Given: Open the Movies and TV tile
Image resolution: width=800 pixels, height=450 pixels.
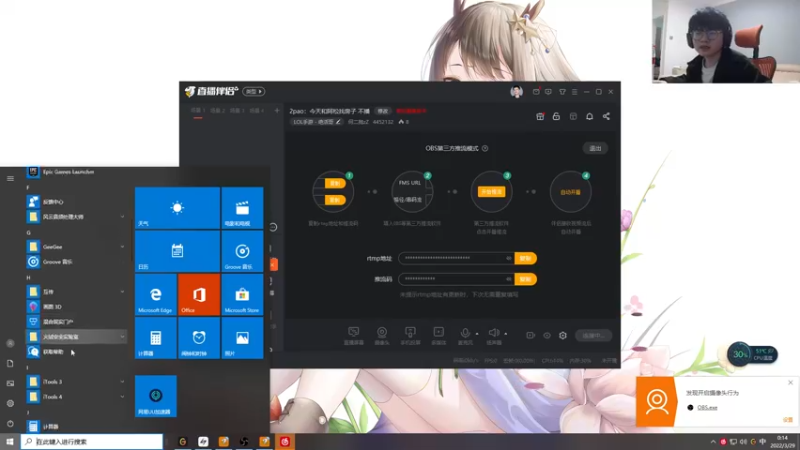Looking at the screenshot, I should [x=242, y=208].
